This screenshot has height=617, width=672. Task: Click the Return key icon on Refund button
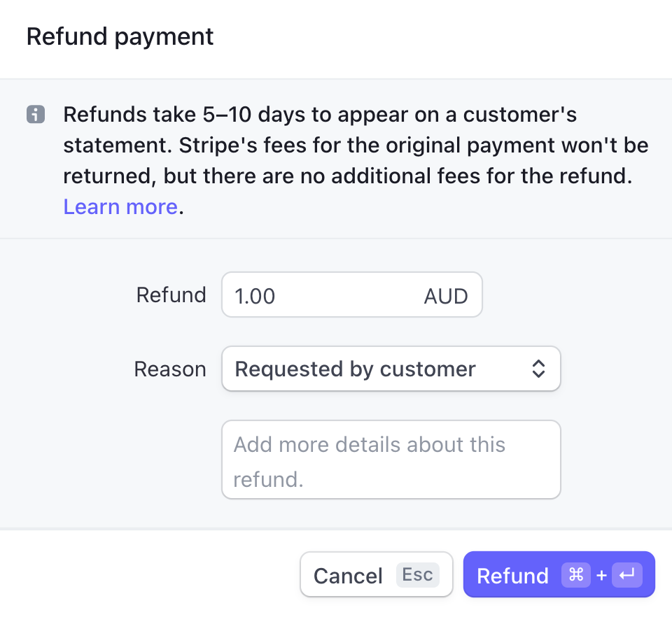pyautogui.click(x=627, y=575)
